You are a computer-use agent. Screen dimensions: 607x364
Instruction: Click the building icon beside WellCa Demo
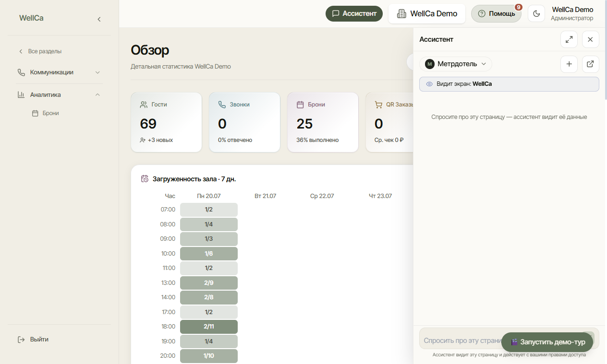[x=401, y=13]
